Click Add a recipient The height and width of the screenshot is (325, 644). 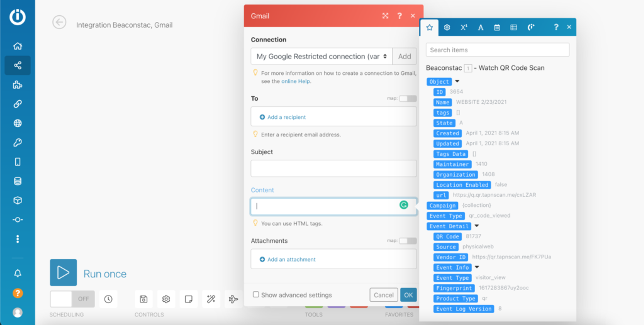[283, 117]
